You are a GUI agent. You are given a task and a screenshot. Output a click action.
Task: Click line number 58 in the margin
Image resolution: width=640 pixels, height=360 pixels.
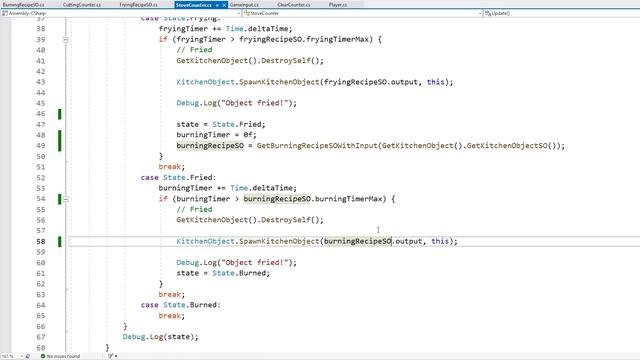click(40, 241)
